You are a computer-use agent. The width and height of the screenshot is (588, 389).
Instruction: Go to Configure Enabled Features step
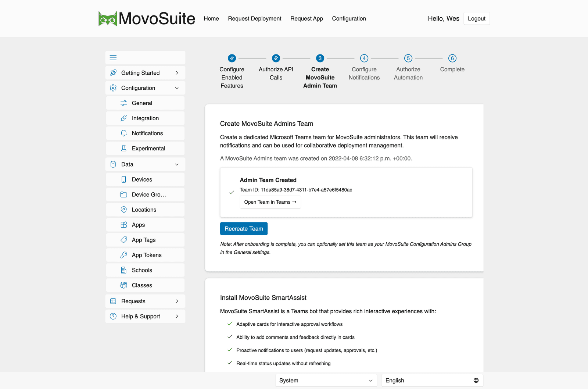[x=232, y=78]
